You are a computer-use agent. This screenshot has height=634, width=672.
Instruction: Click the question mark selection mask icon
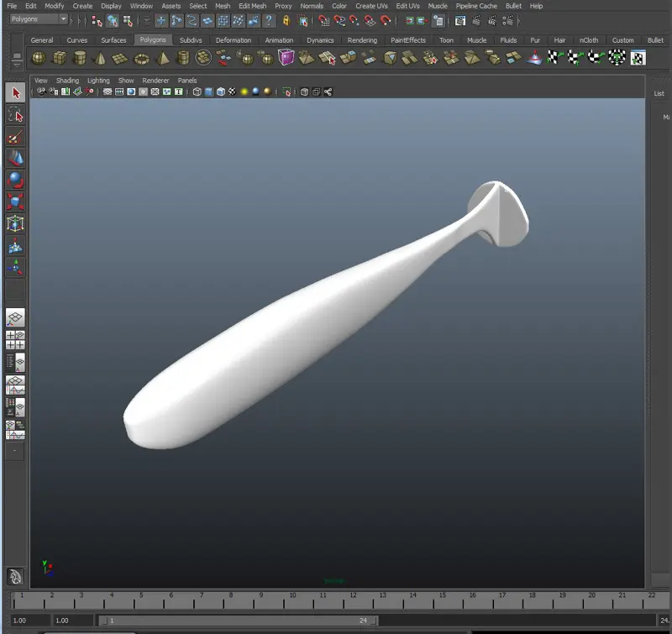click(x=269, y=20)
